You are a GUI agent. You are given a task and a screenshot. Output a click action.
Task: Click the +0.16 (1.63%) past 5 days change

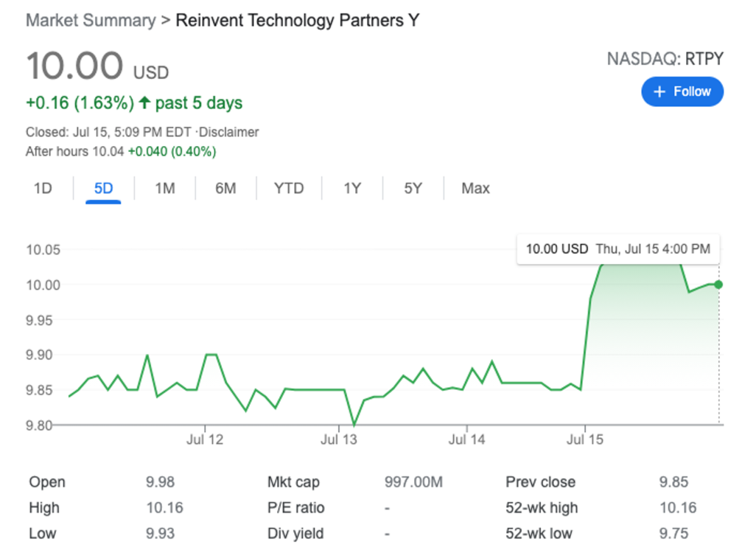coord(134,103)
